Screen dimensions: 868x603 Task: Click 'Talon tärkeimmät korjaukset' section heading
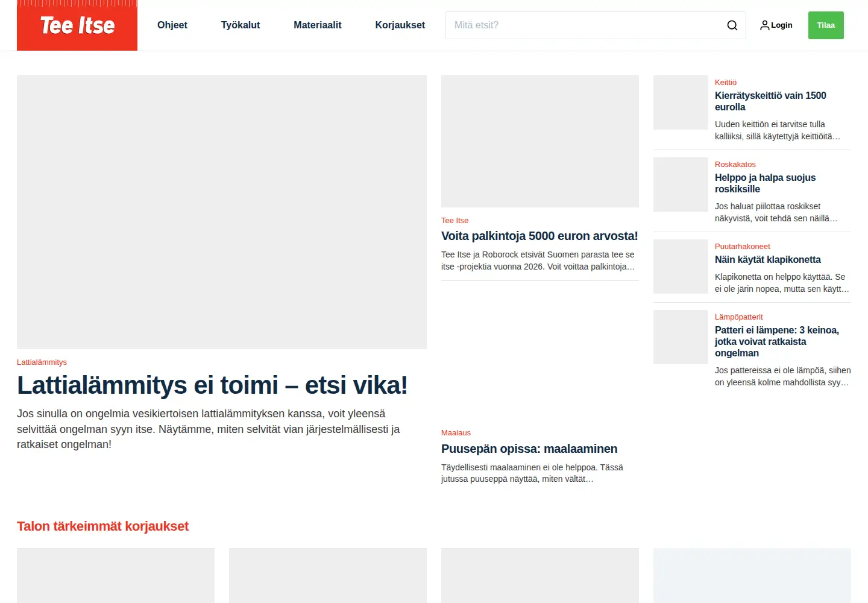[x=102, y=526]
